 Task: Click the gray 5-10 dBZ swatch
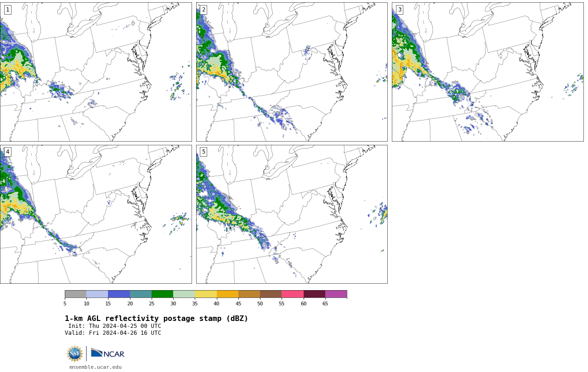click(x=75, y=294)
